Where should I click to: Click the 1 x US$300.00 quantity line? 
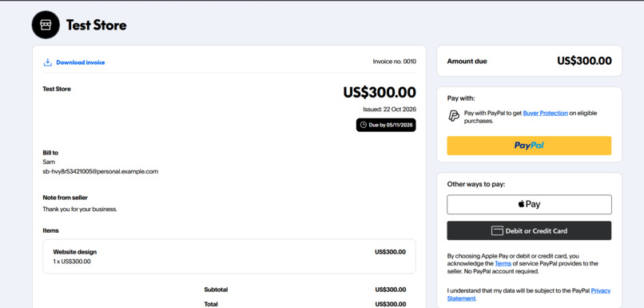pos(72,262)
